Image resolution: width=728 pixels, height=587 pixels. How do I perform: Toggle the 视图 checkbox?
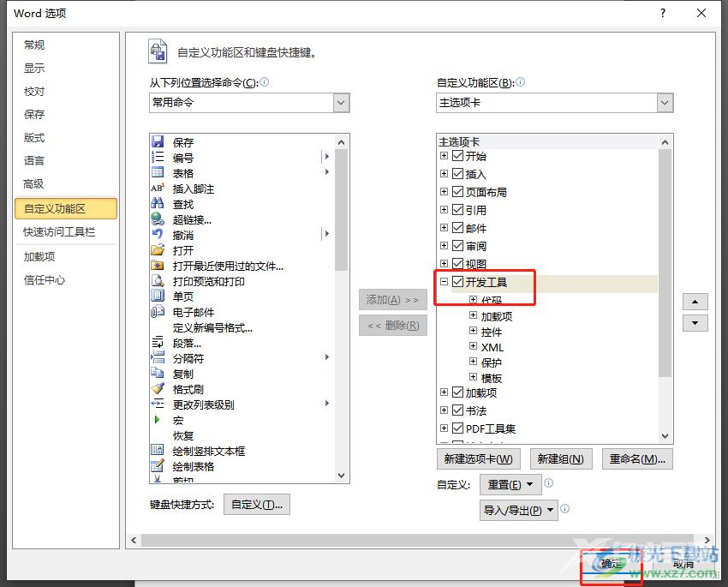click(x=458, y=263)
